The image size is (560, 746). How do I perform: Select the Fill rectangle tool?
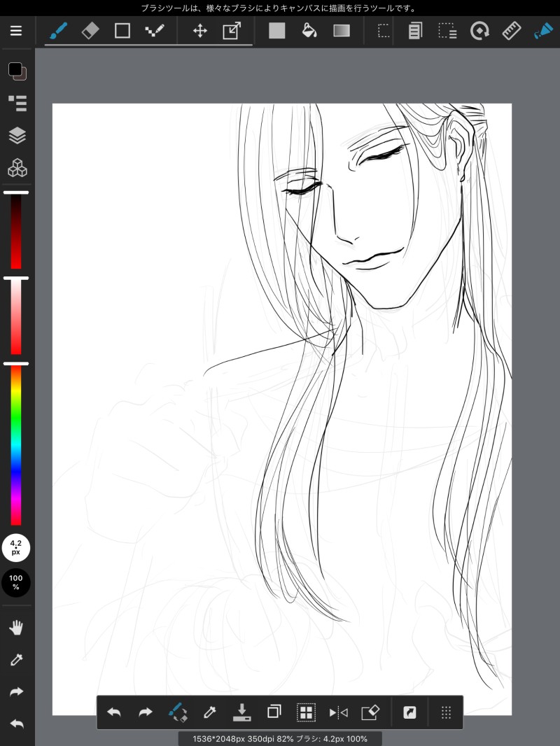[277, 31]
